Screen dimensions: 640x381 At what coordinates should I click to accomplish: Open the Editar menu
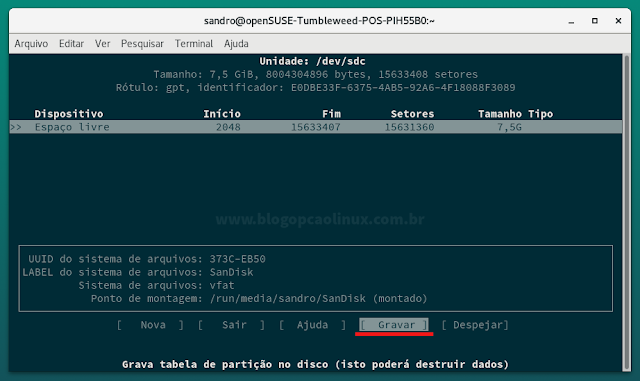click(x=71, y=44)
